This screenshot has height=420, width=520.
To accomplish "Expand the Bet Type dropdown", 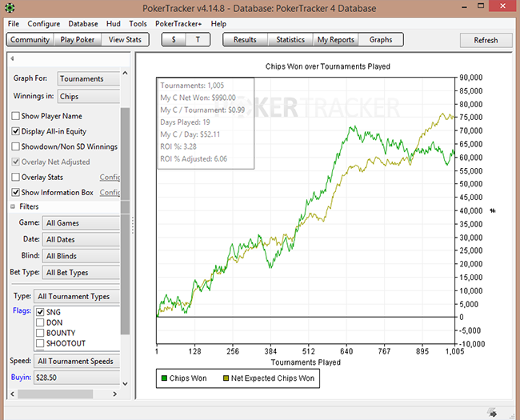I will [x=81, y=273].
